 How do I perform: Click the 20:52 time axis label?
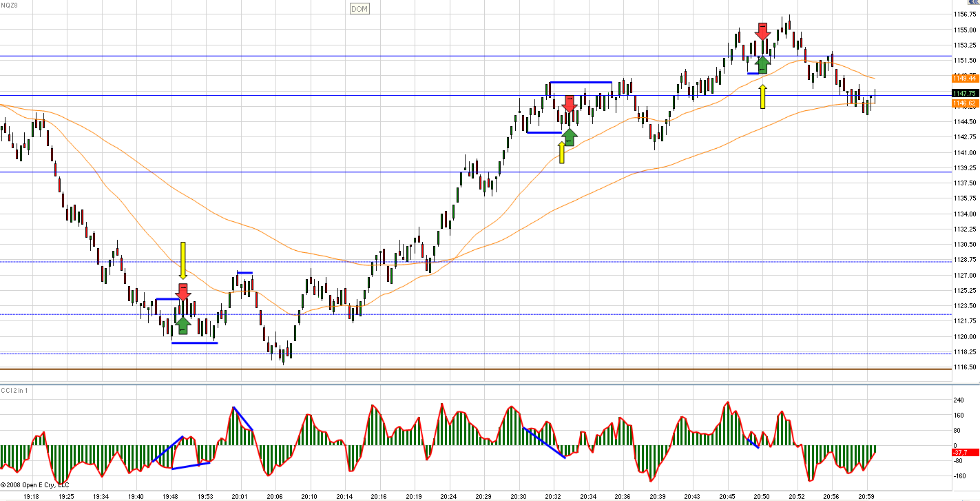pos(797,496)
